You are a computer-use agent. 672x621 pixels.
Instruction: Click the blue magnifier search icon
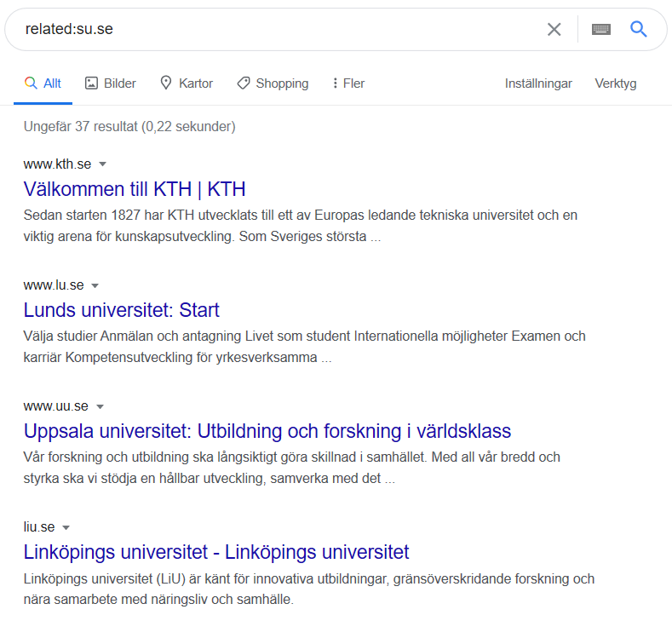coord(638,29)
